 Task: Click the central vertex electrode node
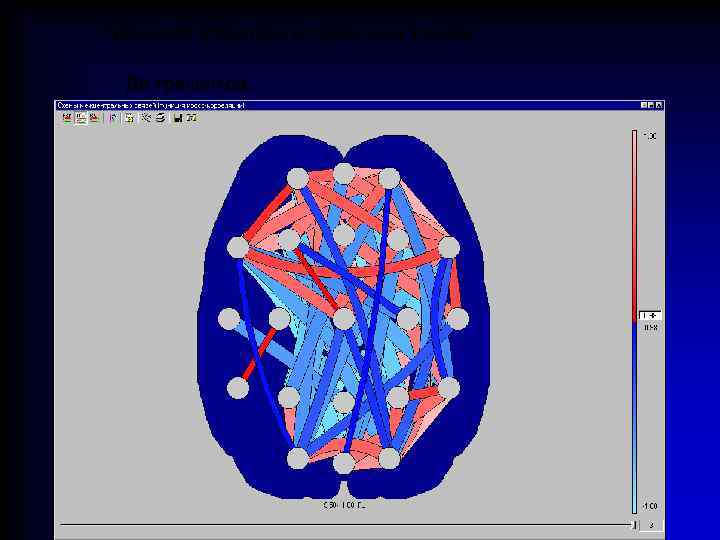point(343,319)
